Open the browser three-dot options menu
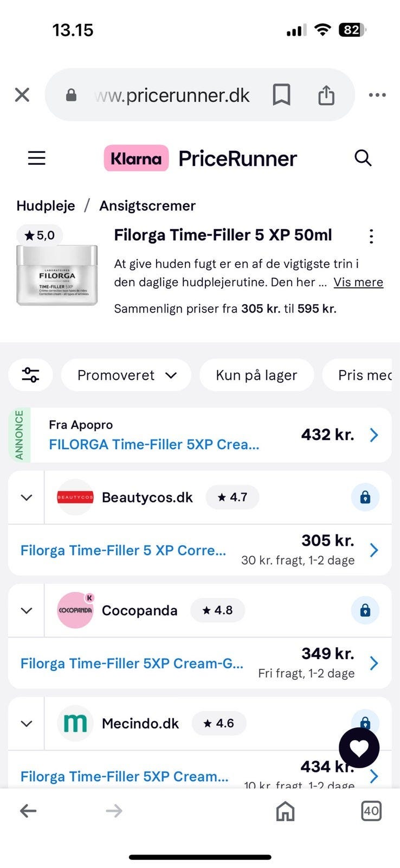Image resolution: width=400 pixels, height=868 pixels. [x=377, y=95]
